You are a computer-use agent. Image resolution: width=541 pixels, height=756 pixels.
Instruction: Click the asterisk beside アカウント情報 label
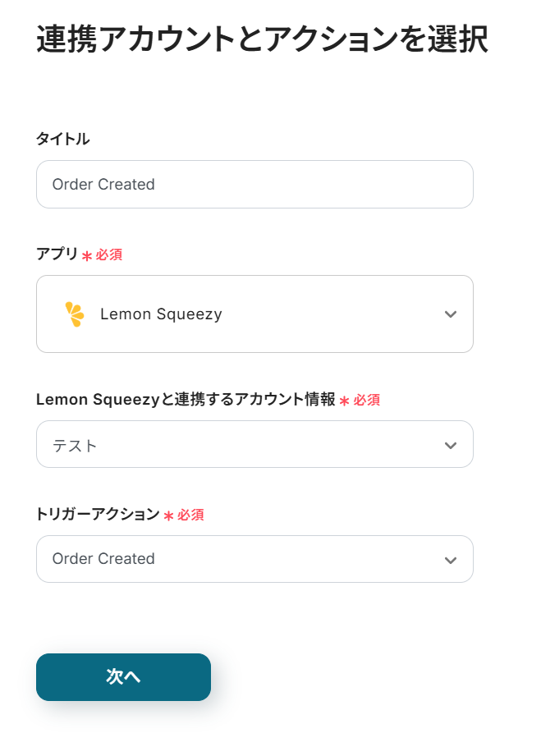[345, 401]
